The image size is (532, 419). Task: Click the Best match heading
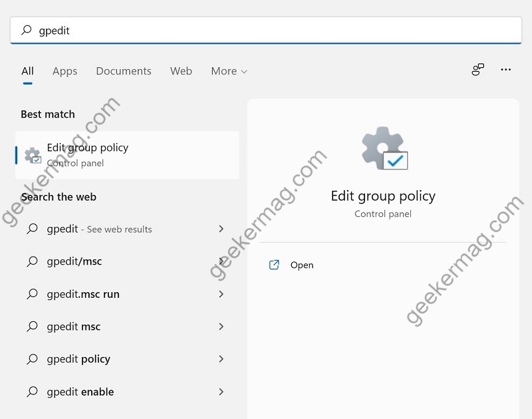coord(48,114)
